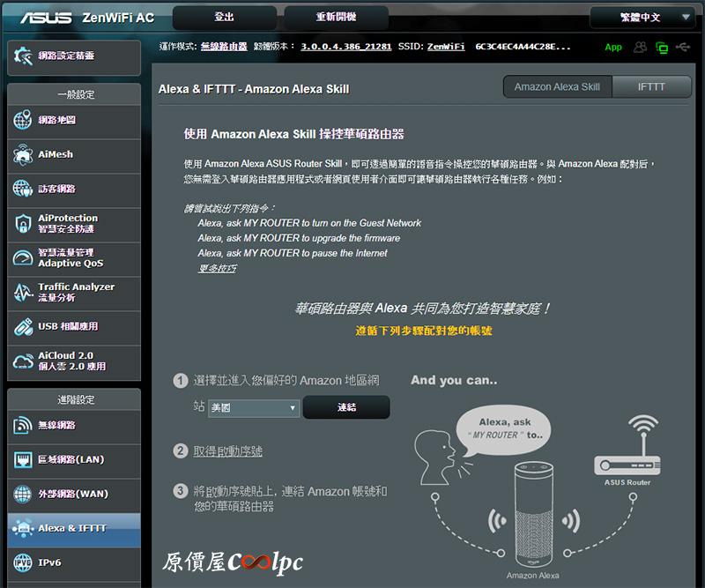Viewport: 705px width, 588px height.
Task: Click the 登出 logout button
Action: pos(224,18)
